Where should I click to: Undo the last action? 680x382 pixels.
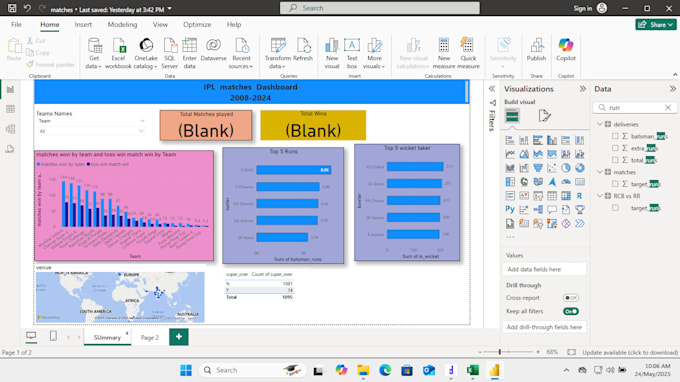click(27, 8)
